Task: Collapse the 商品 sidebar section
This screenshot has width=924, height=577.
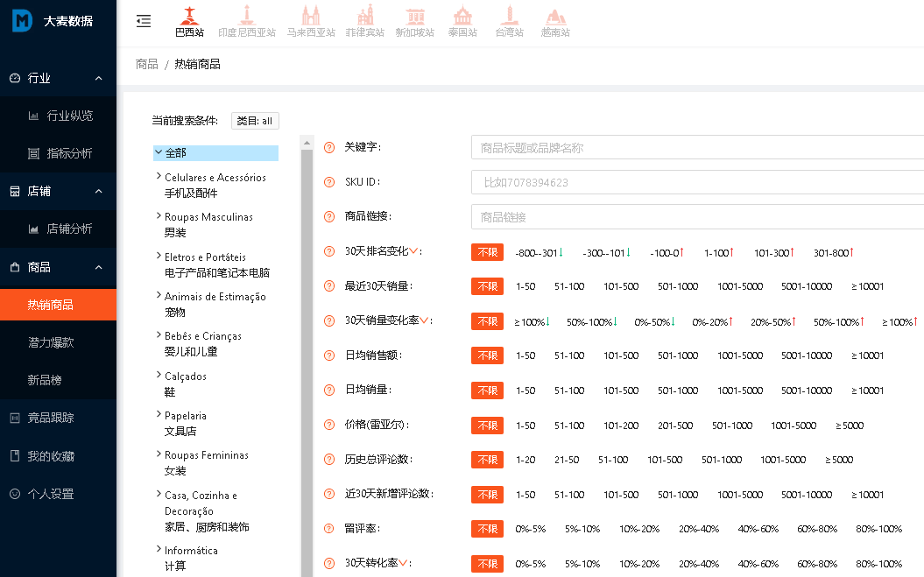Action: pyautogui.click(x=98, y=267)
